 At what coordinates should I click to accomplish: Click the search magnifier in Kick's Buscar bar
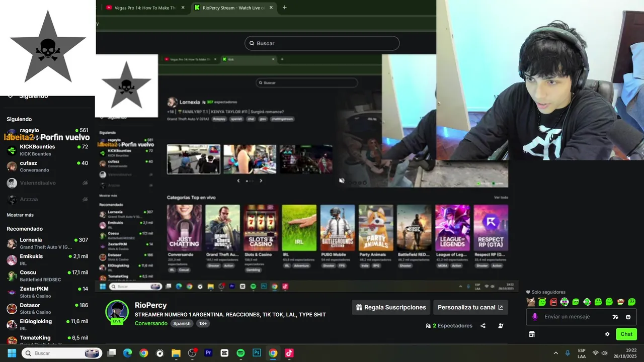click(252, 43)
